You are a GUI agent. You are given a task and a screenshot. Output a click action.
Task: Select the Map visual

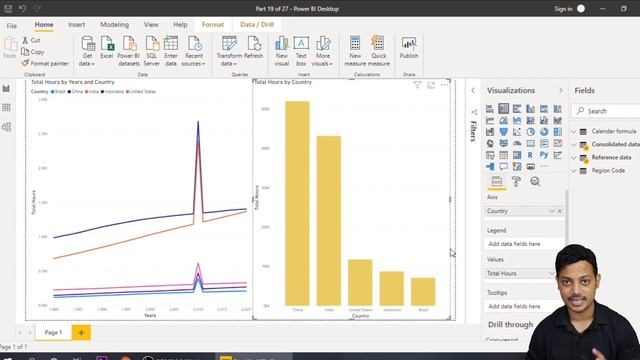tap(490, 143)
